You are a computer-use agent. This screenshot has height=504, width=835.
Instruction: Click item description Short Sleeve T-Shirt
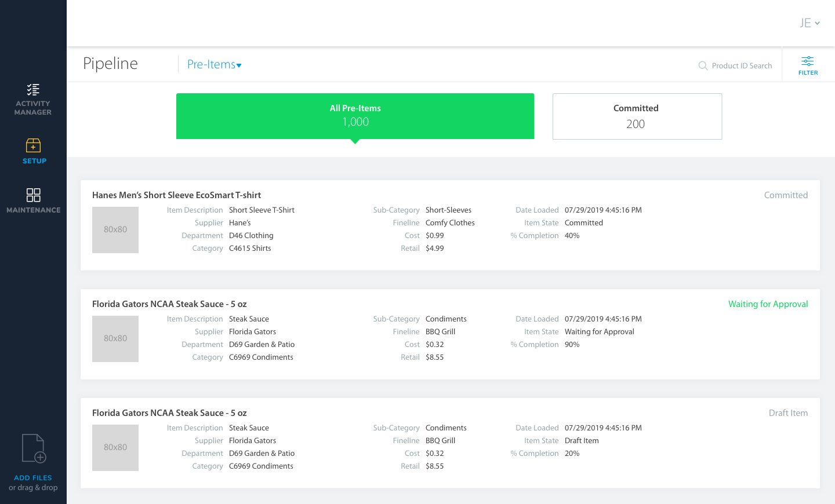[262, 210]
